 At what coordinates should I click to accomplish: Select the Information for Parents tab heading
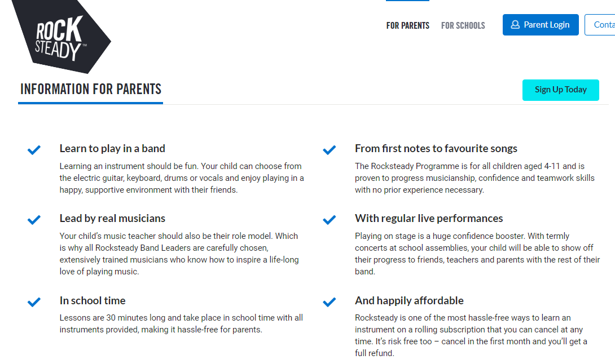tap(91, 90)
